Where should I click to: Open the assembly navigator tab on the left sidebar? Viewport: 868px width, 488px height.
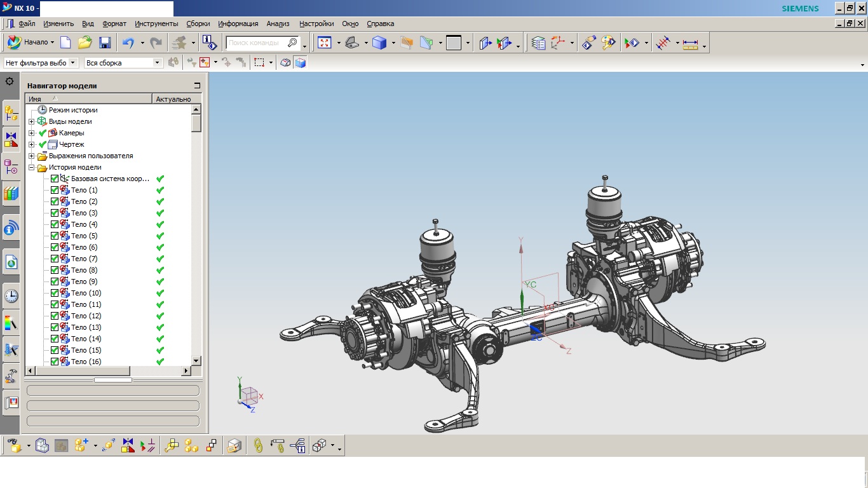[x=11, y=114]
